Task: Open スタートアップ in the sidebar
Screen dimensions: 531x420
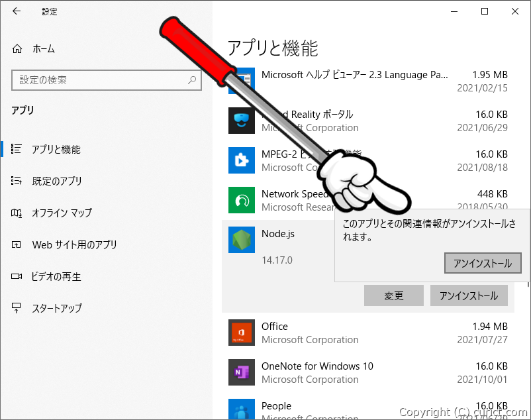Action: click(x=57, y=308)
